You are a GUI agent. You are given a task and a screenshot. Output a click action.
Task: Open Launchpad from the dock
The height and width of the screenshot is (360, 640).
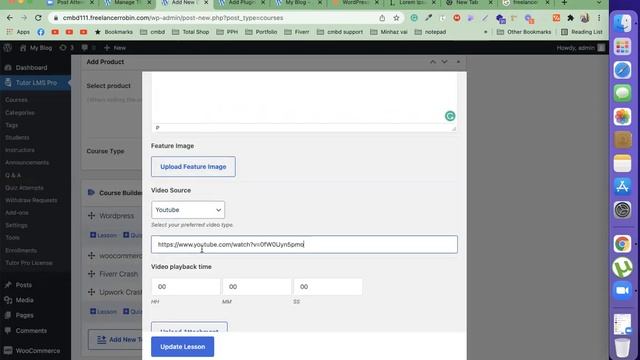[622, 47]
